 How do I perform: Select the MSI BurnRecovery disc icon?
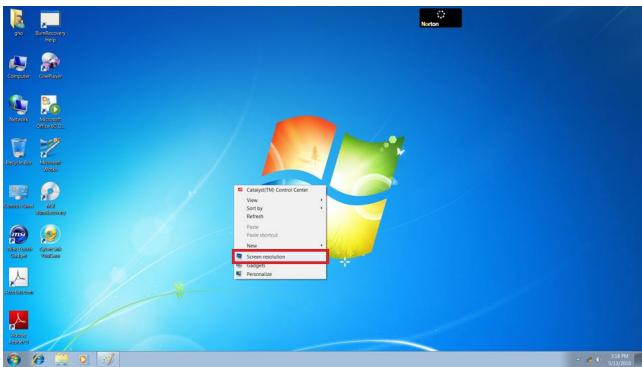coord(50,198)
